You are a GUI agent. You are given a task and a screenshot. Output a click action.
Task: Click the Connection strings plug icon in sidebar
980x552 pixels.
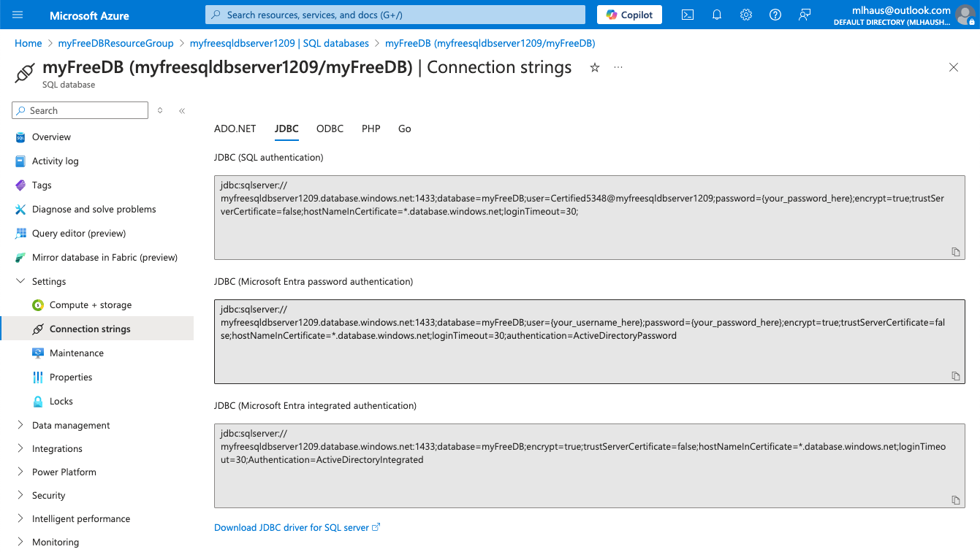(38, 329)
